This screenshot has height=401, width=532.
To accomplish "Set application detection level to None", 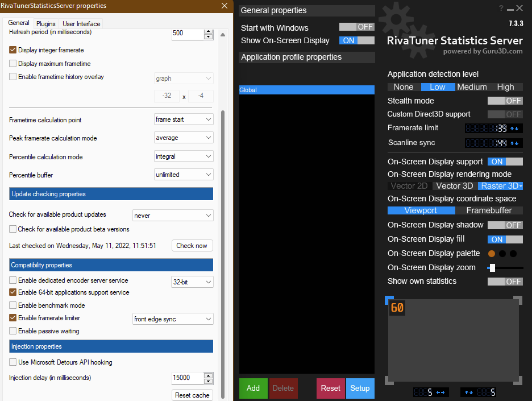I will (x=404, y=87).
